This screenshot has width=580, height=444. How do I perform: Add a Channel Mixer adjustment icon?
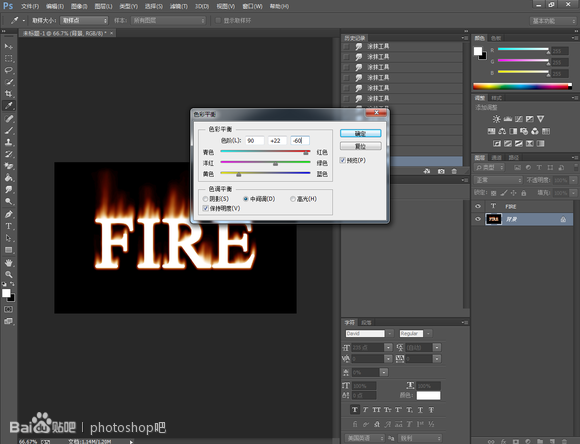(x=535, y=131)
